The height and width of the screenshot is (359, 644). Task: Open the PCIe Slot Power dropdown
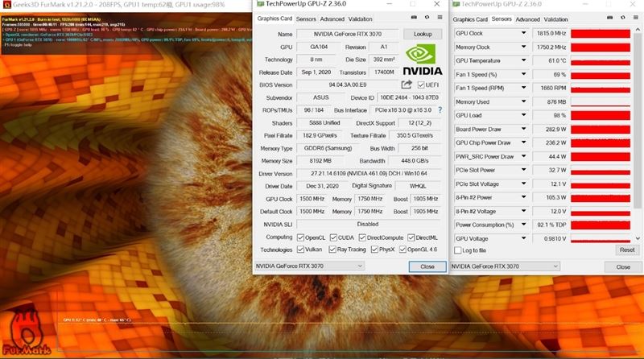pos(524,170)
